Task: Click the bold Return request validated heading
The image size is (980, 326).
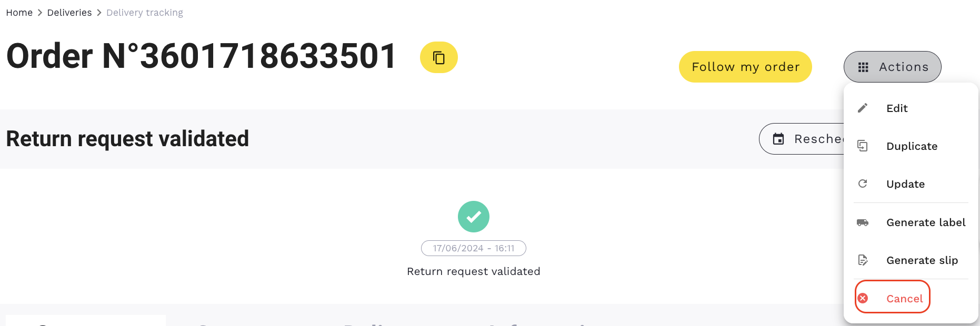Action: coord(127,139)
